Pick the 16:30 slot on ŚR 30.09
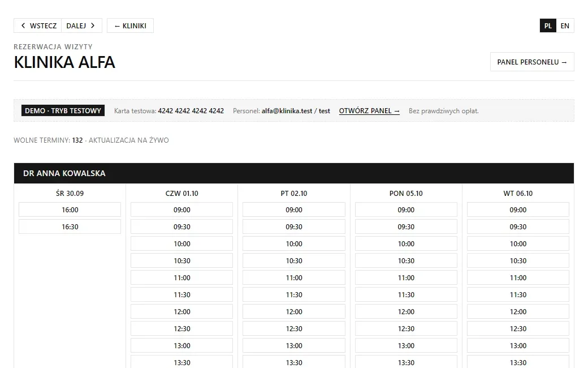This screenshot has height=368, width=588. (x=70, y=226)
